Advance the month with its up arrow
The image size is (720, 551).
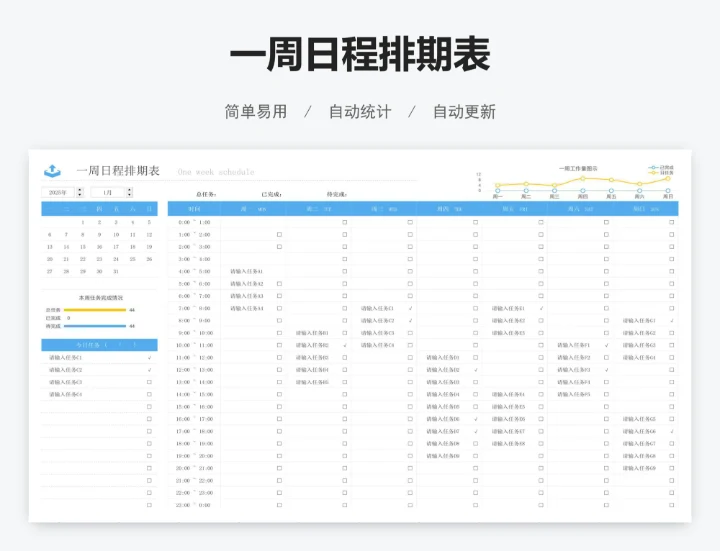[x=129, y=190]
